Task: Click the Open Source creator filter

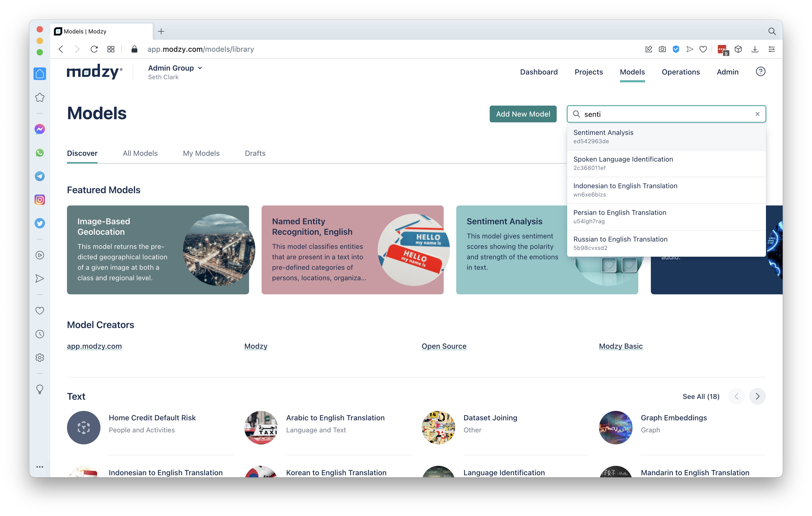Action: (x=443, y=346)
